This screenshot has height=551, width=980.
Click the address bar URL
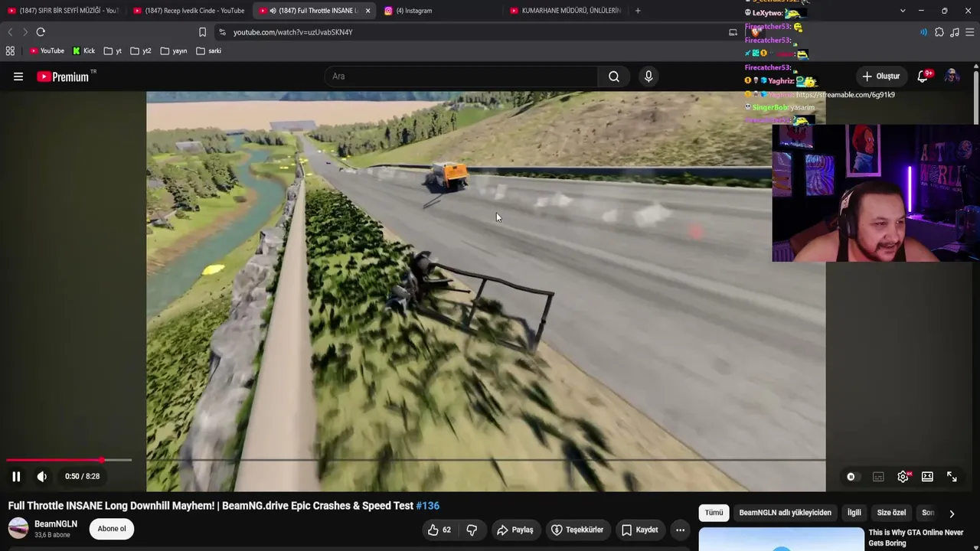pos(293,32)
